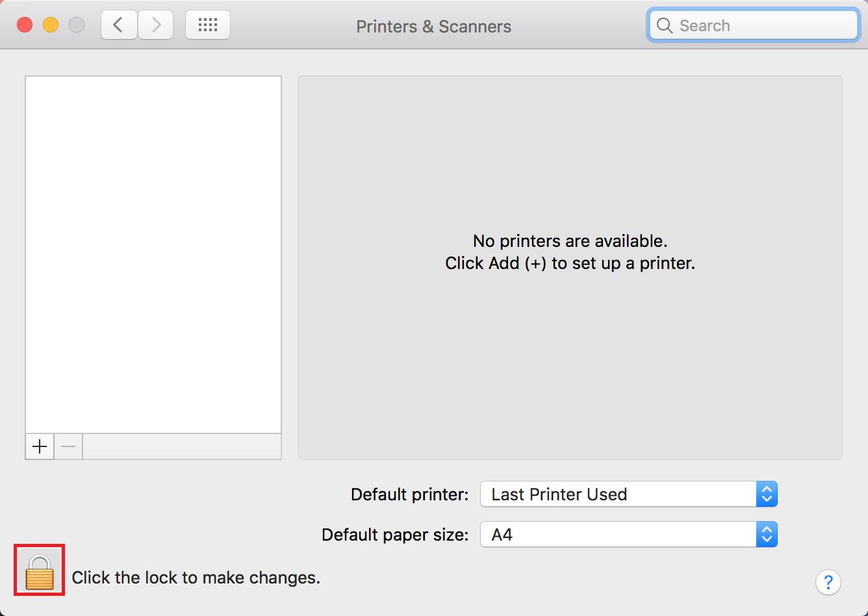Open the Last Printer Used dropdown
The image size is (868, 616).
click(x=628, y=494)
